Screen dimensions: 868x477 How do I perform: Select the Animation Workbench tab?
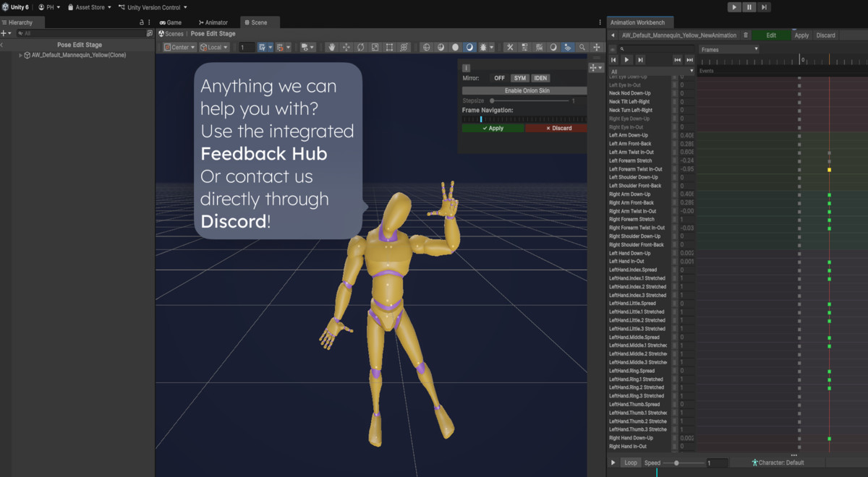pos(640,22)
